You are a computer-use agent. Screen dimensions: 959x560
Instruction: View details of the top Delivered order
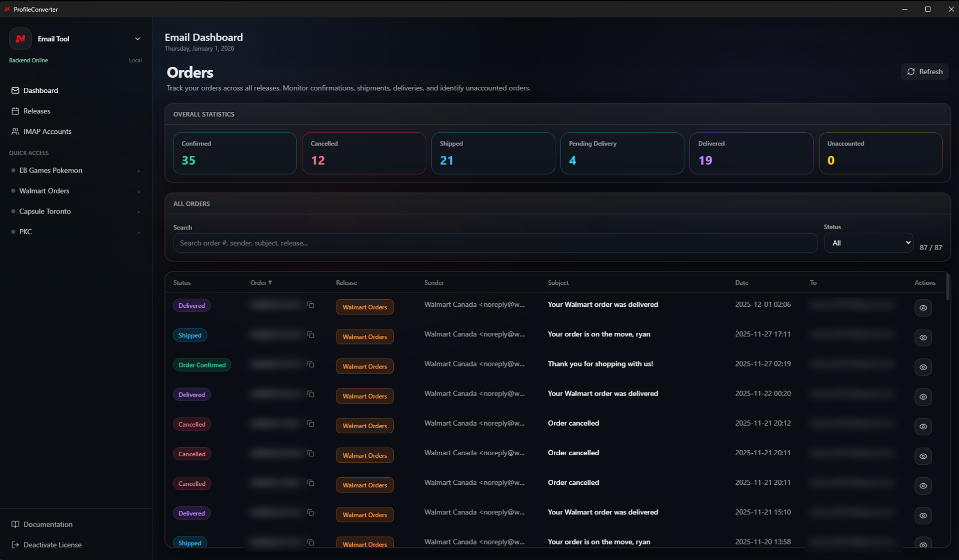923,308
